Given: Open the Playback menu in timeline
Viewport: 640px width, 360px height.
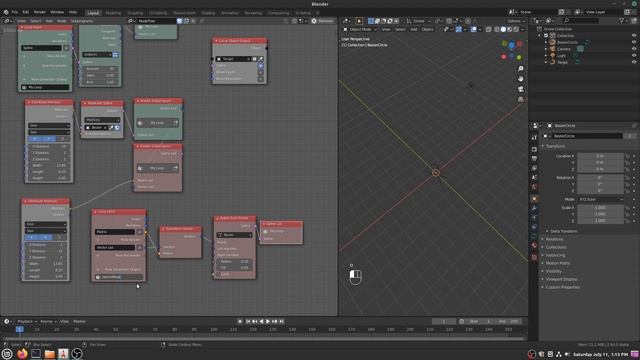Looking at the screenshot, I should point(27,322).
